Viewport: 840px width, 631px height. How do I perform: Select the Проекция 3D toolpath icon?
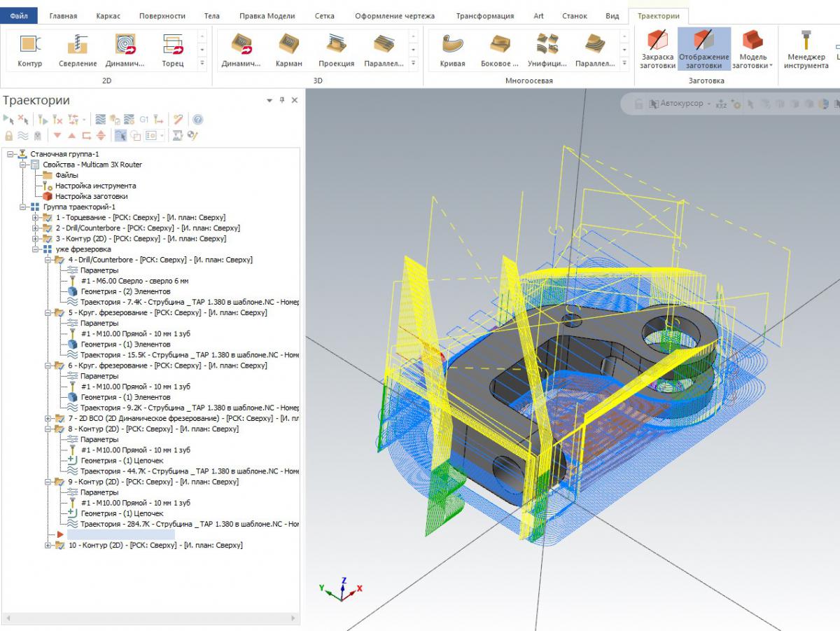click(x=336, y=50)
